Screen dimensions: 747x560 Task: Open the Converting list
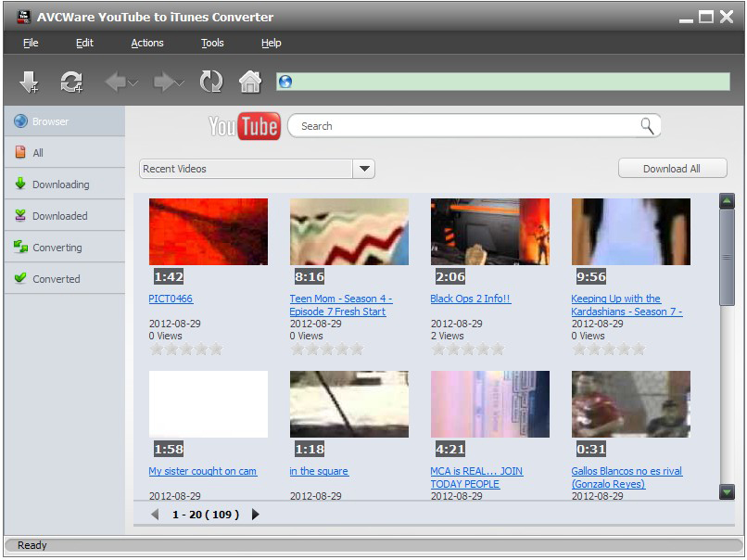coord(65,247)
